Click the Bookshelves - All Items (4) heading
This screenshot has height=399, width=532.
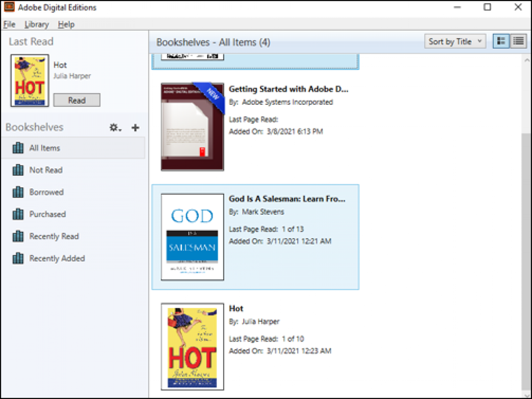(x=213, y=42)
